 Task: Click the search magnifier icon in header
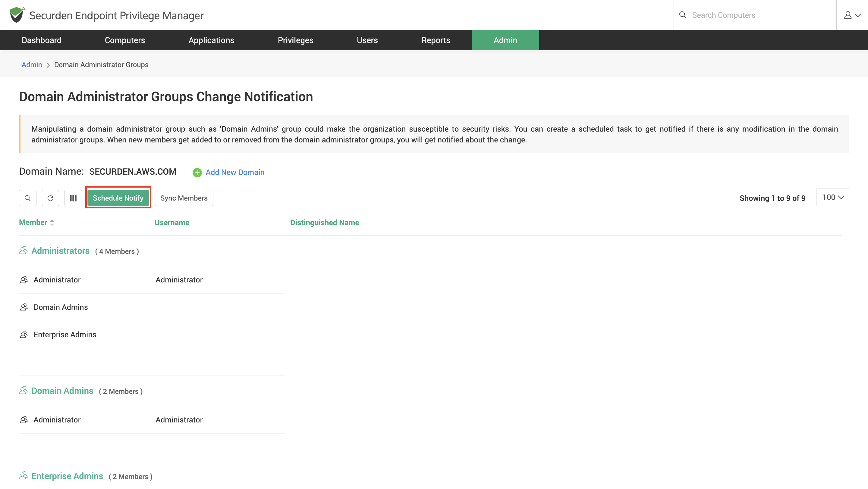[682, 15]
